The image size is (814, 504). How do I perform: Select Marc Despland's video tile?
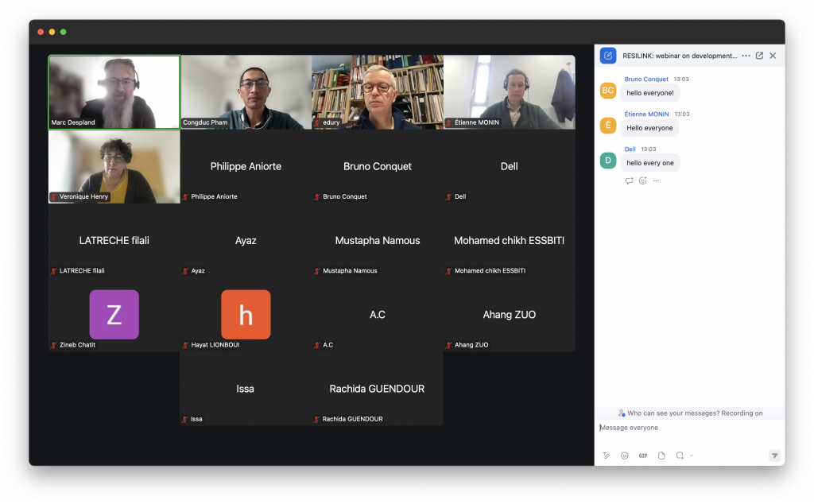[114, 92]
